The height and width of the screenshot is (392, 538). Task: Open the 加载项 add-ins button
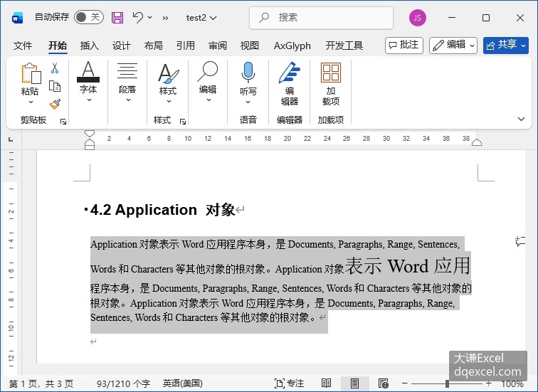click(x=331, y=84)
